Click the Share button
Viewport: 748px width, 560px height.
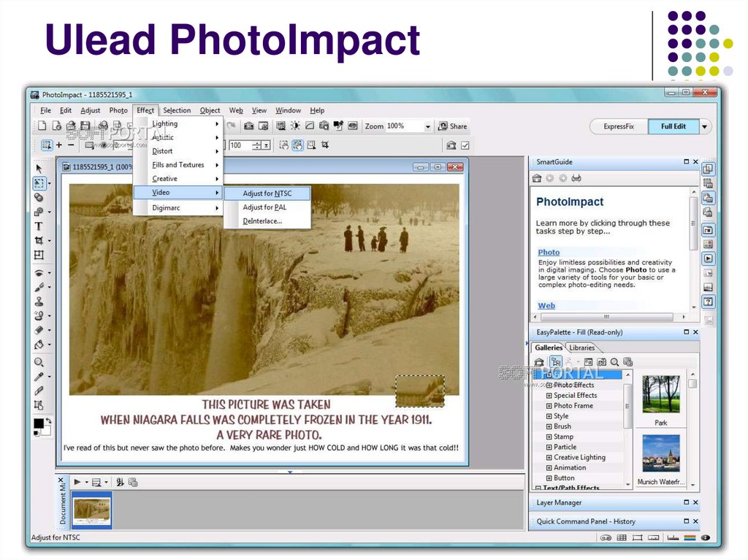(x=452, y=126)
